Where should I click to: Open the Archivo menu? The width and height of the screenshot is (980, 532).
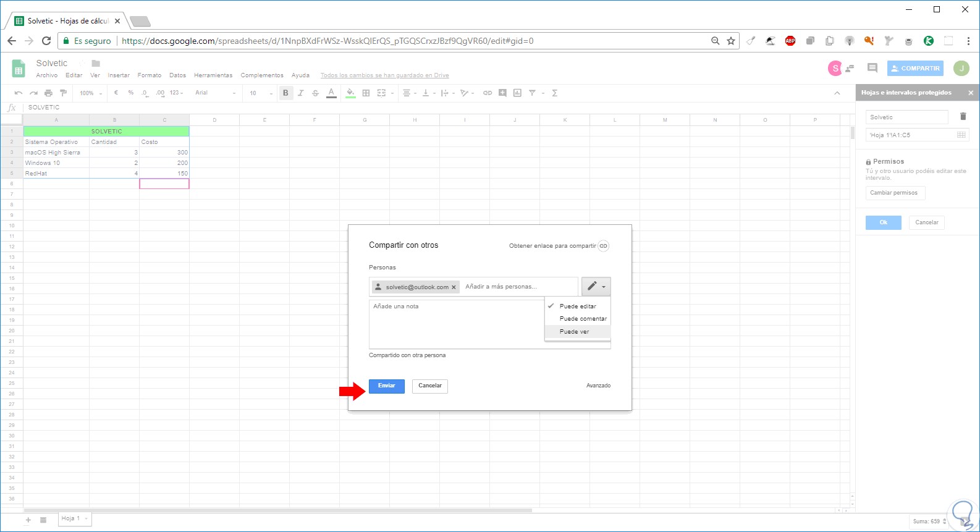(x=47, y=75)
